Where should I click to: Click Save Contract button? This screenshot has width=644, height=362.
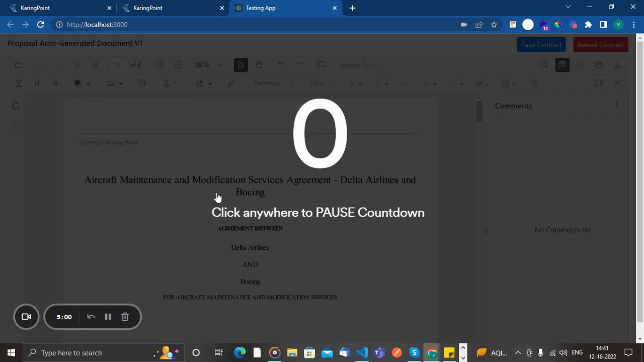tap(541, 45)
